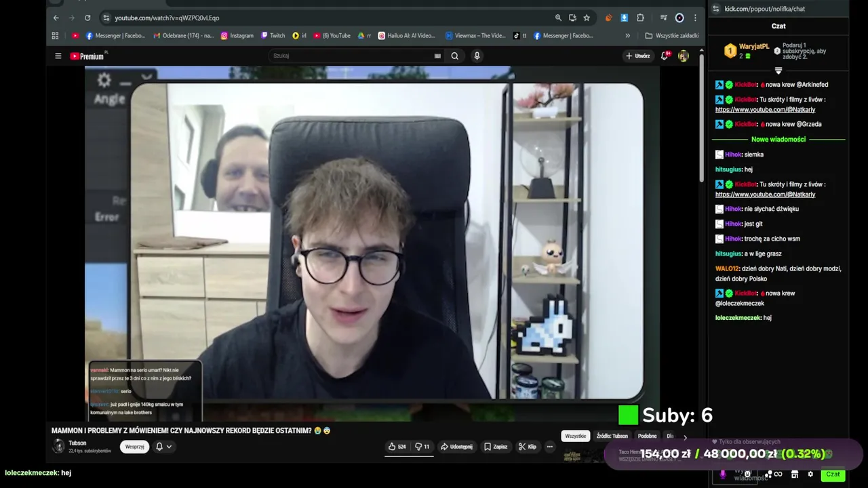The width and height of the screenshot is (868, 488).
Task: Click the settings gear in the stream overlay
Action: tap(104, 81)
